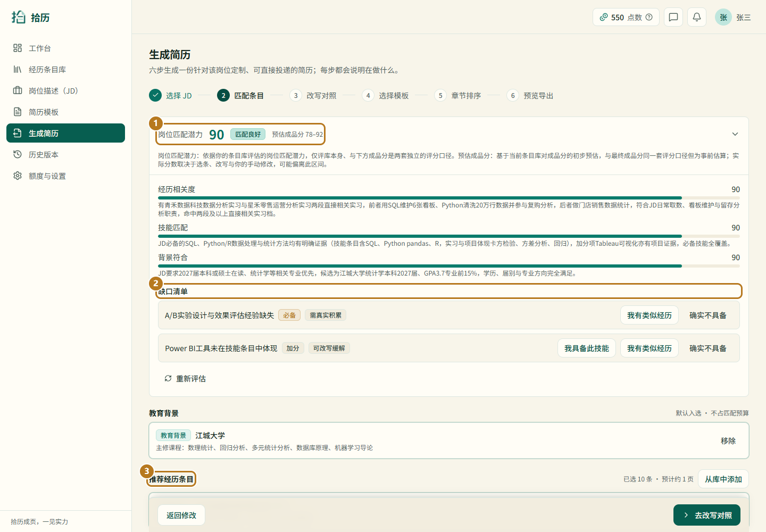Click 从库中添加 button

723,479
